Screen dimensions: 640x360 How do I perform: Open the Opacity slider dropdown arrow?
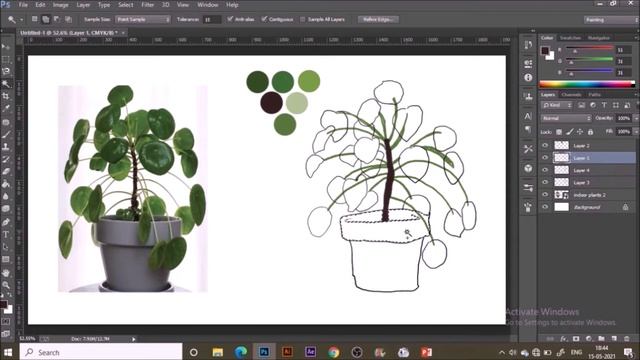pos(635,118)
